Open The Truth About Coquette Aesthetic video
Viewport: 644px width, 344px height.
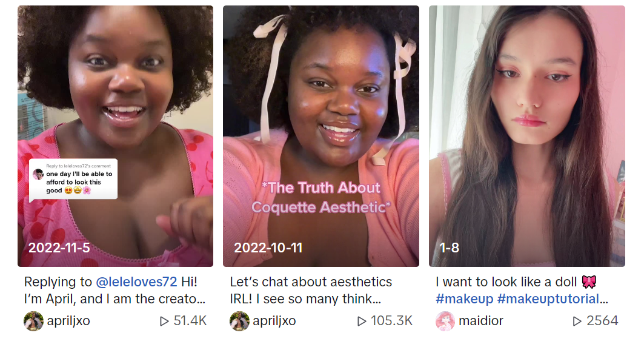320,136
